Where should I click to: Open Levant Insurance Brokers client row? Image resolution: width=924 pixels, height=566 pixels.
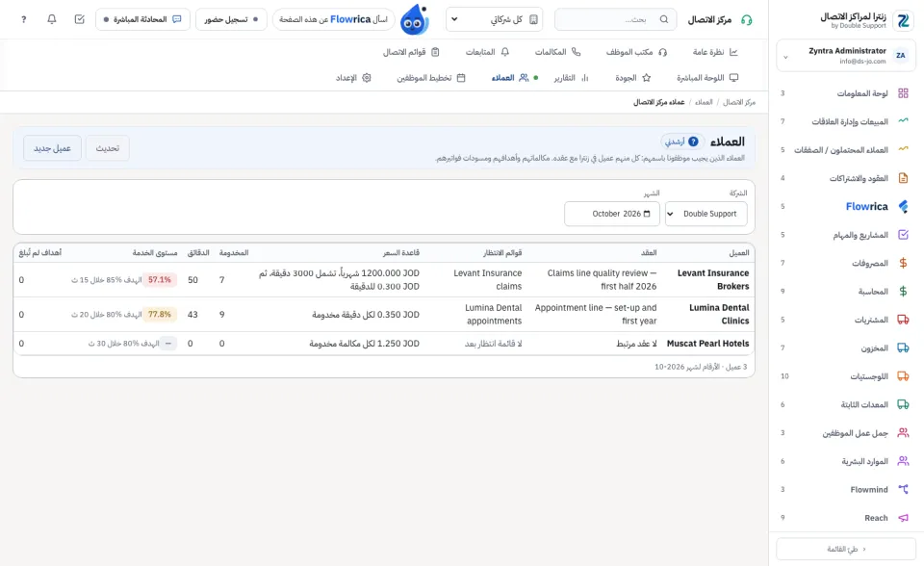tap(384, 279)
